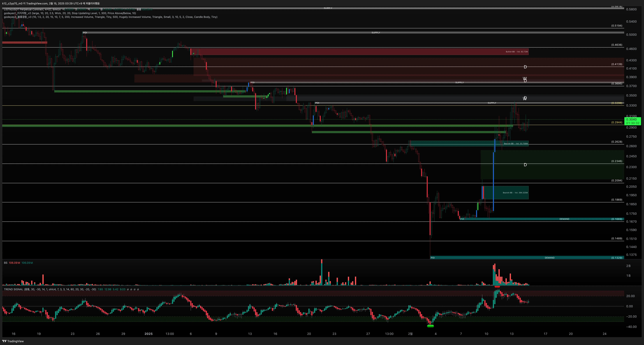Select the godeyes3_볼륨결합_v3 indicator legend
The height and width of the screenshot is (345, 644).
point(110,17)
